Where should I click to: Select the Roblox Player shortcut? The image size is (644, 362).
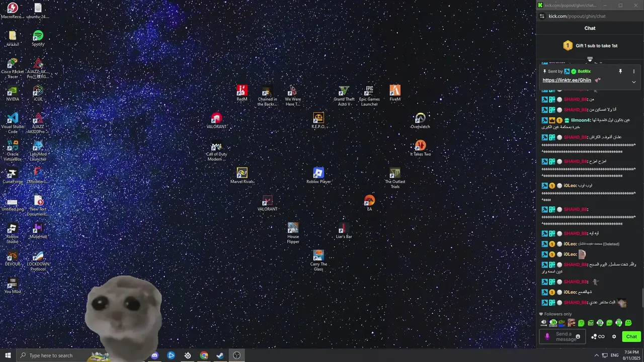(x=318, y=176)
